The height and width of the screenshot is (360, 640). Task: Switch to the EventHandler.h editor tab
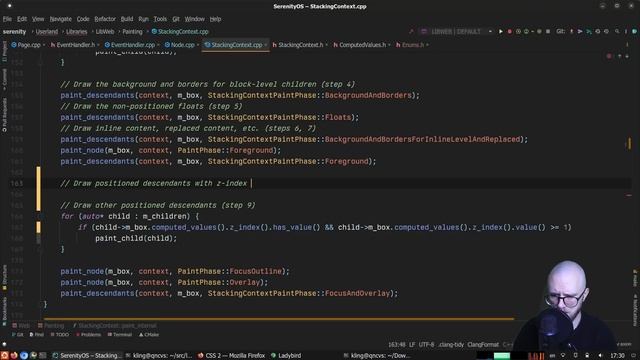pyautogui.click(x=75, y=45)
